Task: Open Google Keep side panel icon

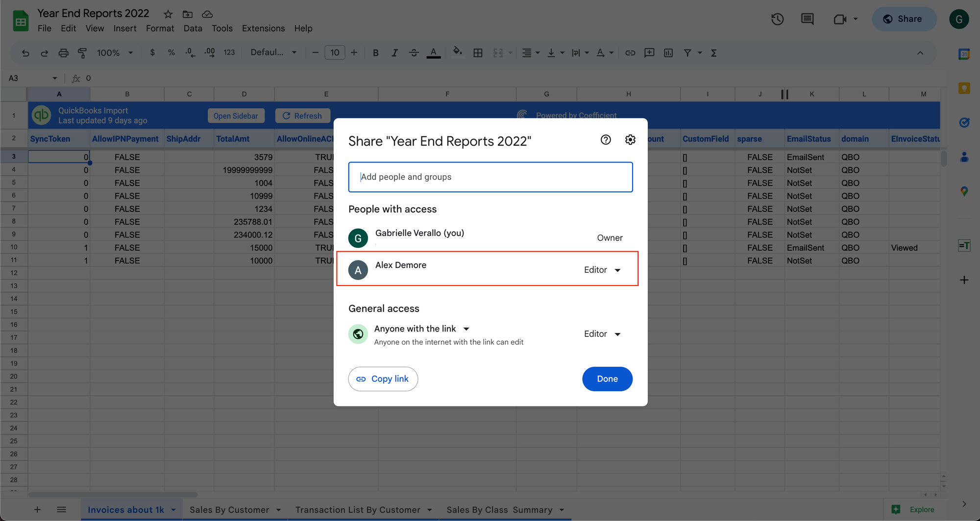Action: pos(964,88)
